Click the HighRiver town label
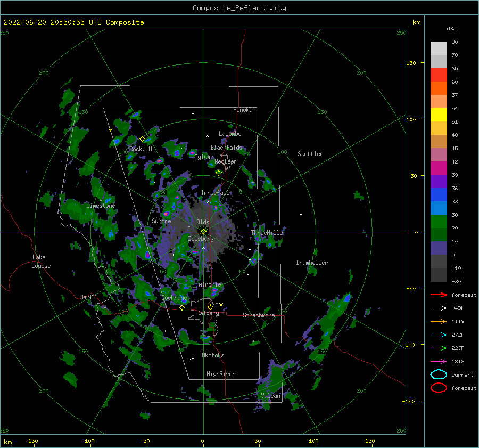The image size is (479, 448). point(221,374)
